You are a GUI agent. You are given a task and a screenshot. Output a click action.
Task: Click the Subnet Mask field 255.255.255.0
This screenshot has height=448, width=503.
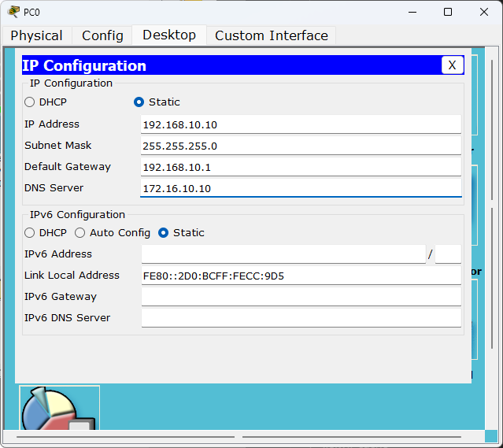tap(301, 146)
